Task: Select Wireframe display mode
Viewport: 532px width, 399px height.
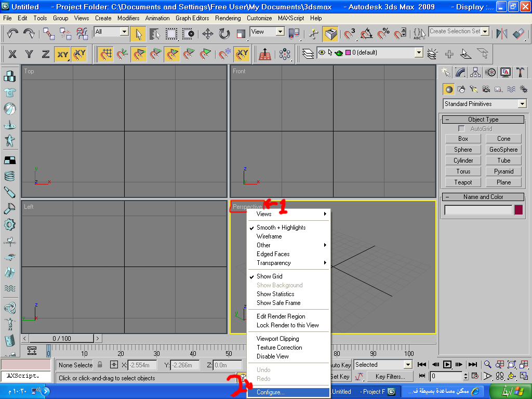Action: point(289,236)
